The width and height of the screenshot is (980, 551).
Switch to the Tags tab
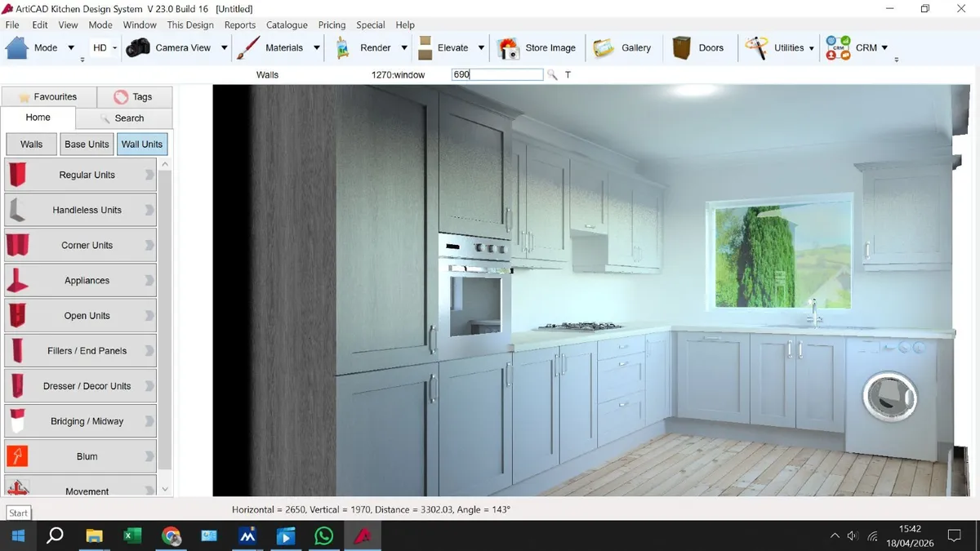[134, 96]
